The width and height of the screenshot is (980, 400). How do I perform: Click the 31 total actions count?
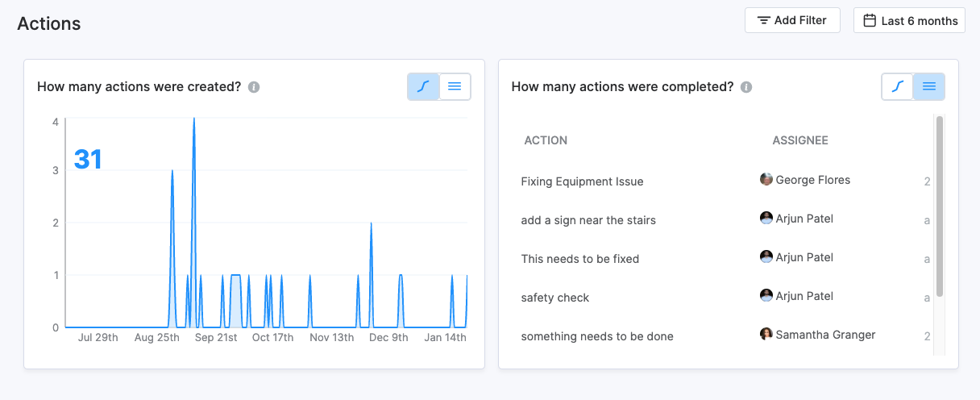[88, 160]
